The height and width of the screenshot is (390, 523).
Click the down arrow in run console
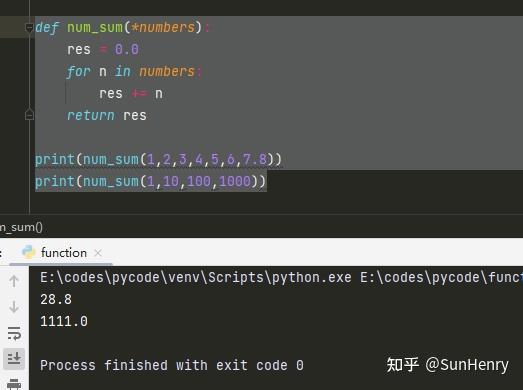pos(14,306)
